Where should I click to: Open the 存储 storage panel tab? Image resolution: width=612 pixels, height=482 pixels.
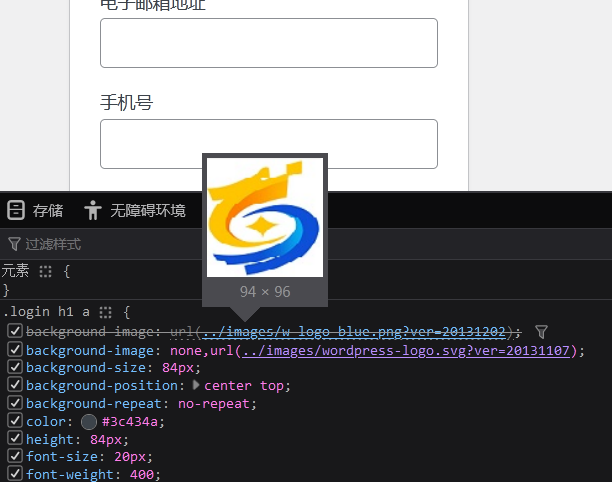[x=35, y=210]
